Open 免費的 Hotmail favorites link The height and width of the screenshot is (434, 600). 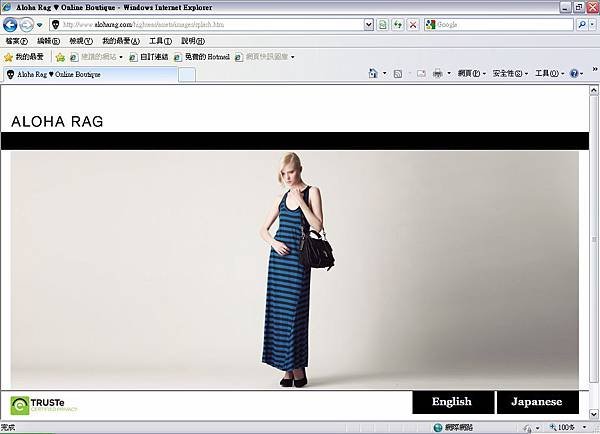coord(202,57)
